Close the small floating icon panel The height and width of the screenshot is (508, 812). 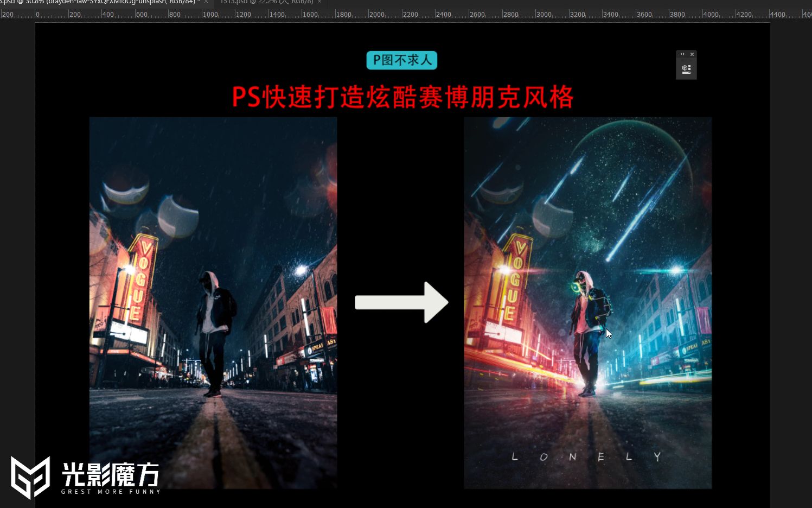692,54
